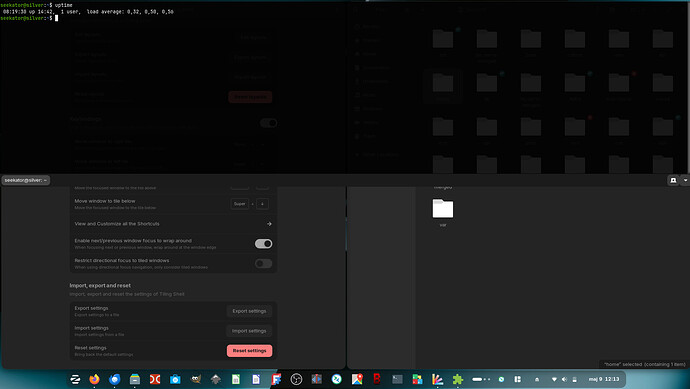
Task: Launch Inkscape from the taskbar
Action: [x=216, y=379]
